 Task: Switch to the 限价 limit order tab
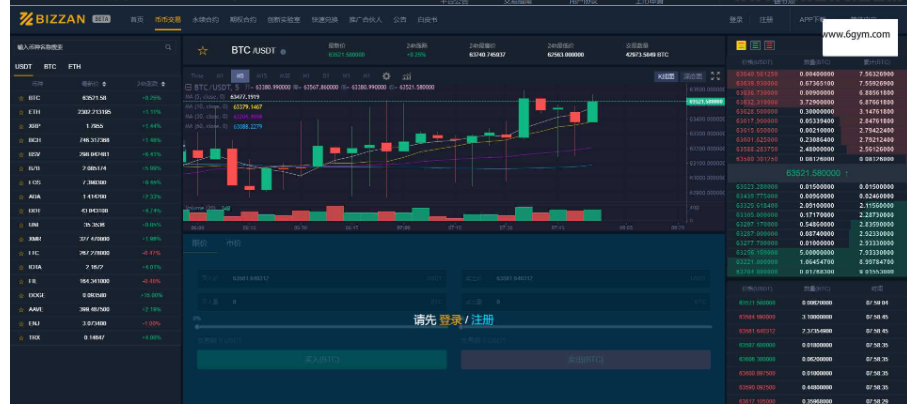pyautogui.click(x=199, y=244)
